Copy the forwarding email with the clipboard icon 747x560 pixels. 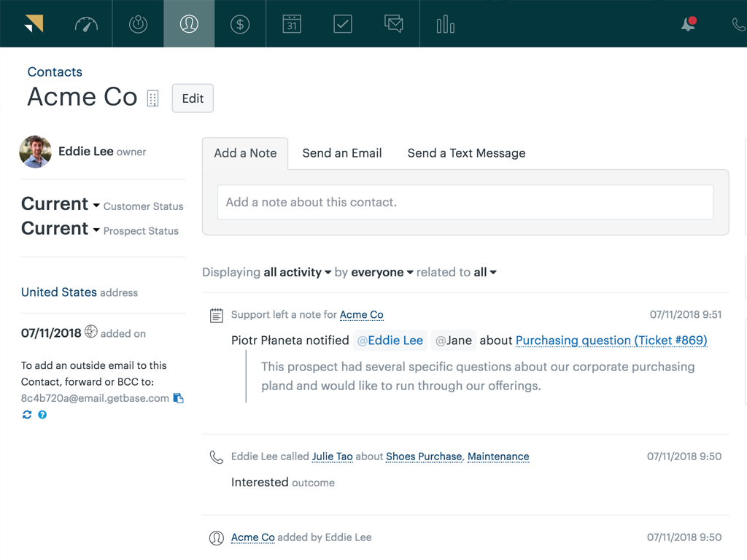click(179, 398)
